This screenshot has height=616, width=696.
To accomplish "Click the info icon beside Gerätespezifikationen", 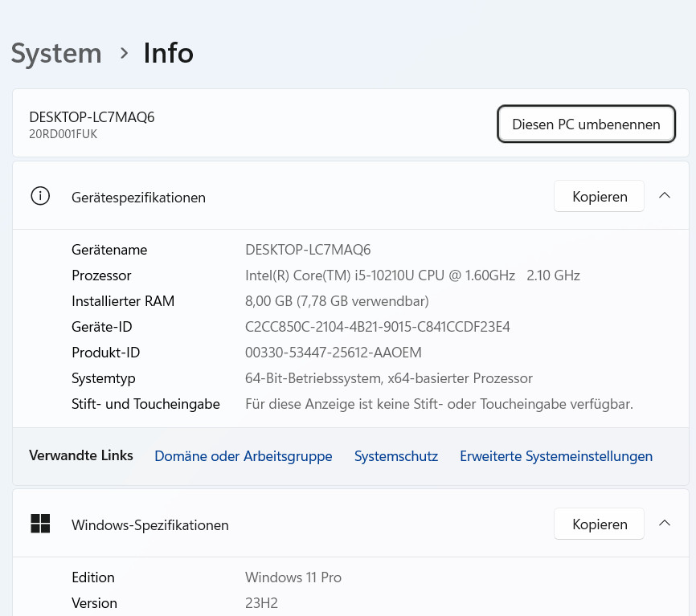I will [40, 196].
